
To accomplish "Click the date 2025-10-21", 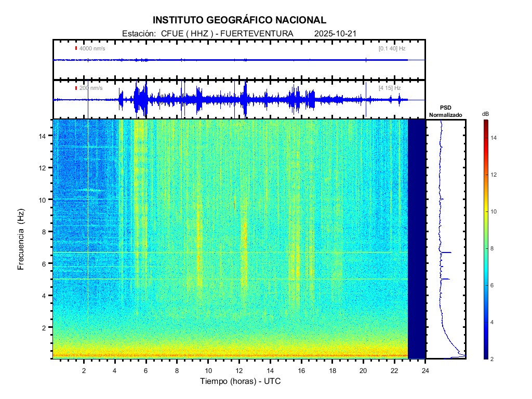I will pyautogui.click(x=335, y=34).
